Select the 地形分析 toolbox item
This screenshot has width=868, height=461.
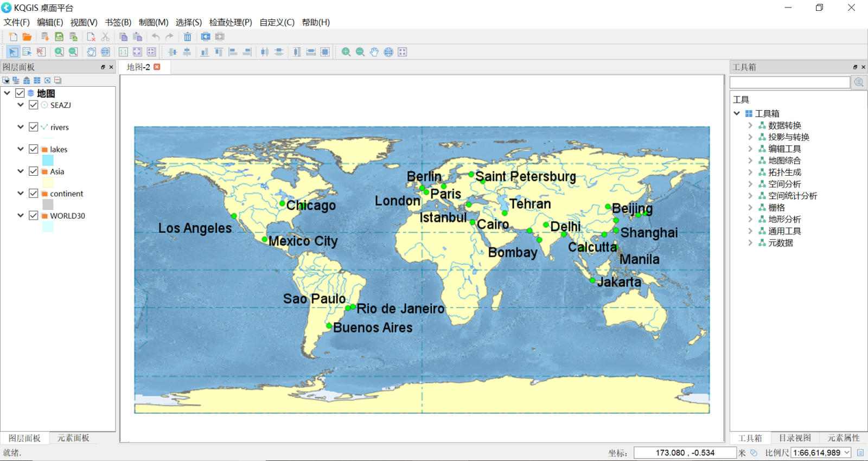pyautogui.click(x=784, y=220)
